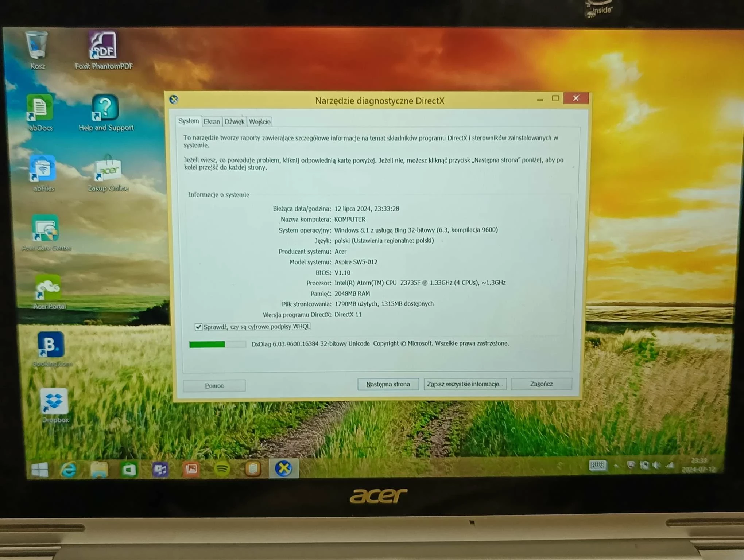Click the memory value 2048MB RAM
The height and width of the screenshot is (560, 744).
352,293
